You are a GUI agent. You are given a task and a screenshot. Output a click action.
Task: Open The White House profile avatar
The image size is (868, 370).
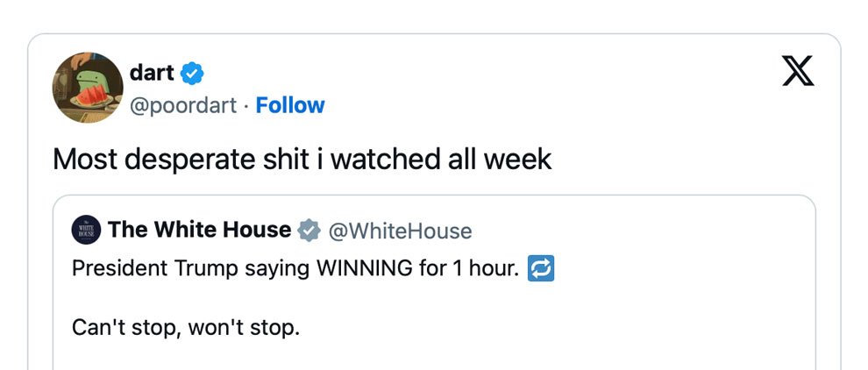[86, 230]
